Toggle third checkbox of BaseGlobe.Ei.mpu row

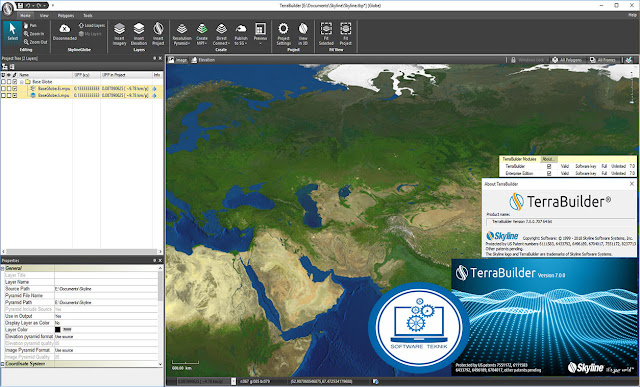pos(15,89)
